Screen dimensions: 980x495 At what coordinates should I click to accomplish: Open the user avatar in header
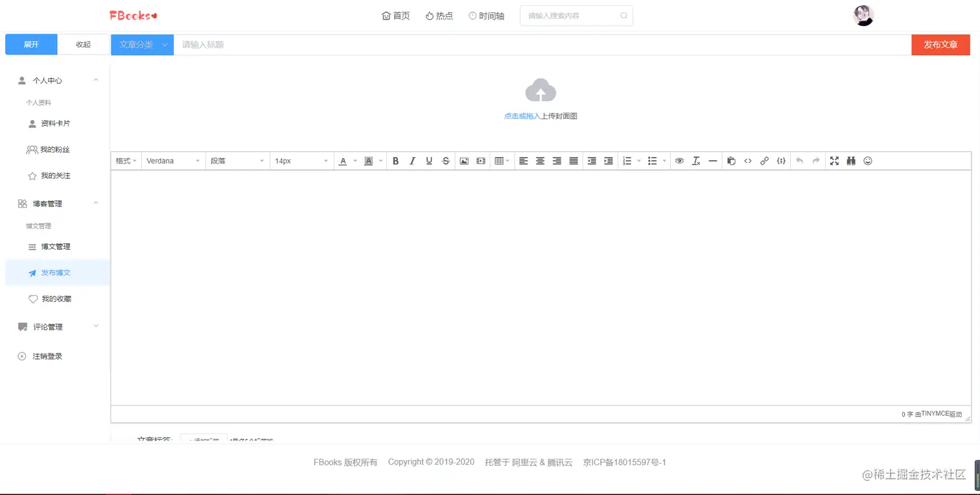pos(864,16)
